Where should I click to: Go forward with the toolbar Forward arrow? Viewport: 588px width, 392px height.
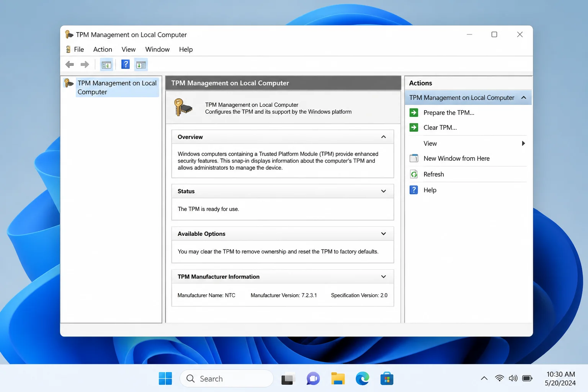[x=85, y=64]
